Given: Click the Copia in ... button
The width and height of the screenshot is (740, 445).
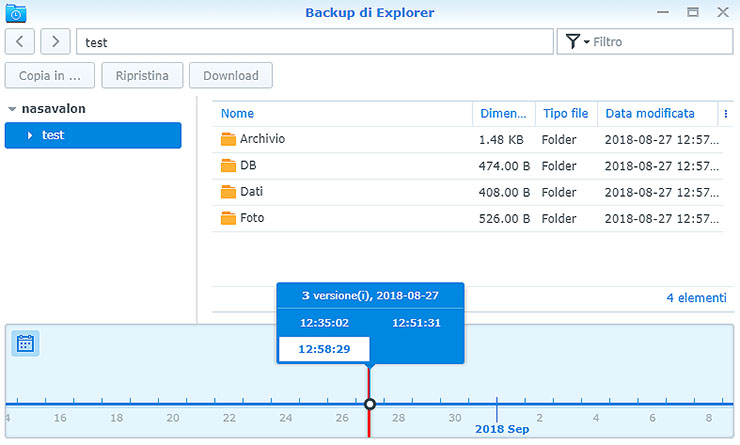Looking at the screenshot, I should (x=50, y=76).
